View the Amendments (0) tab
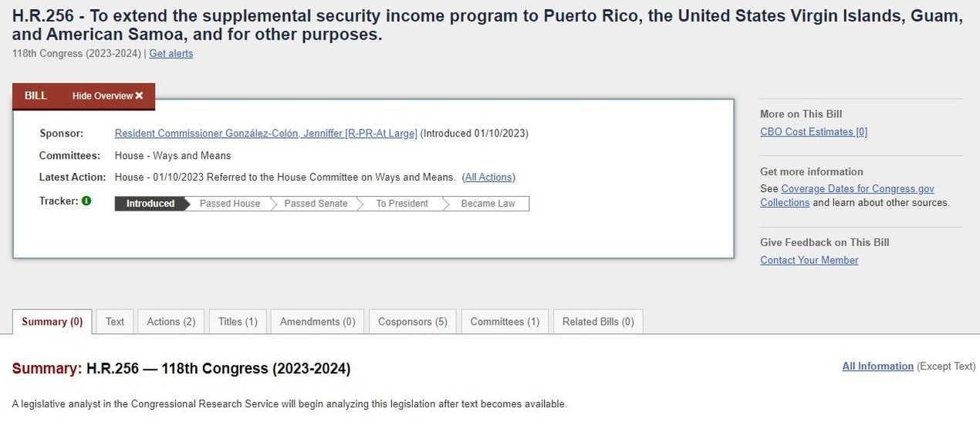 pos(318,322)
